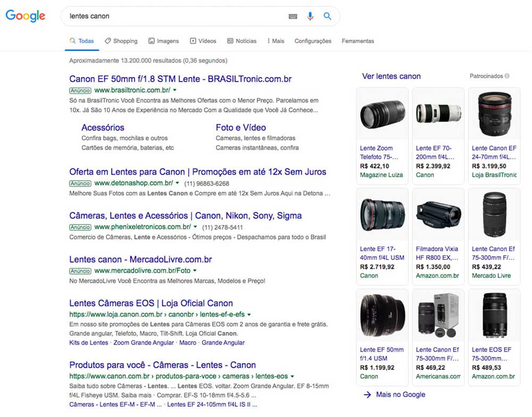This screenshot has width=532, height=417.
Task: Open Filmadora Vixia HF R800 product image
Action: 438,215
